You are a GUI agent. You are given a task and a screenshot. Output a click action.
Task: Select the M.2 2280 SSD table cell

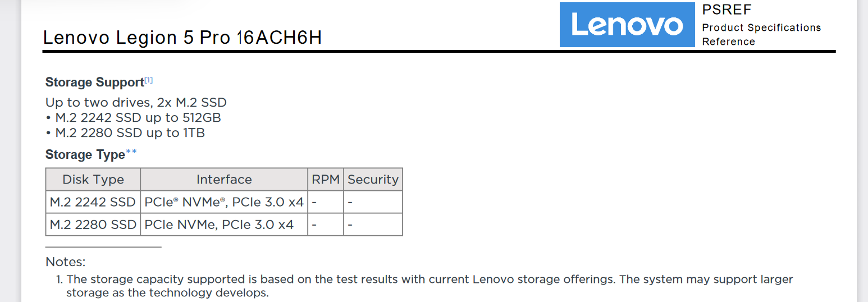[93, 225]
